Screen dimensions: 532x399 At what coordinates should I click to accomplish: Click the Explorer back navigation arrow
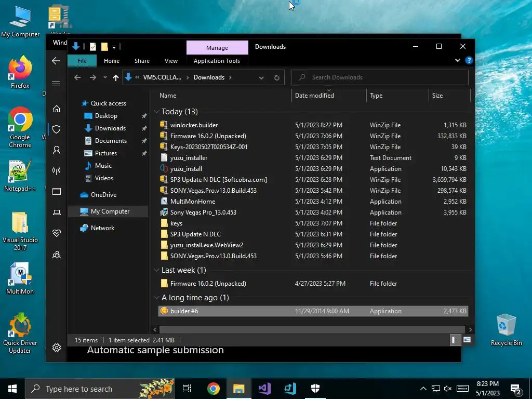tap(77, 77)
